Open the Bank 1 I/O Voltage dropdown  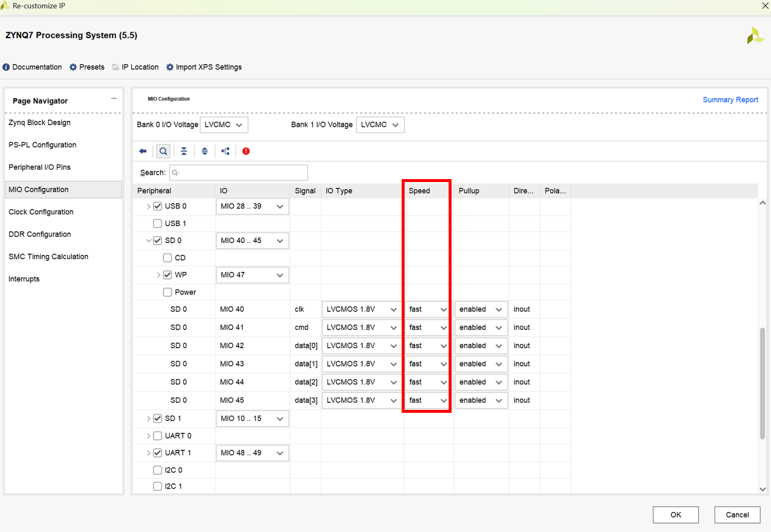click(x=380, y=124)
